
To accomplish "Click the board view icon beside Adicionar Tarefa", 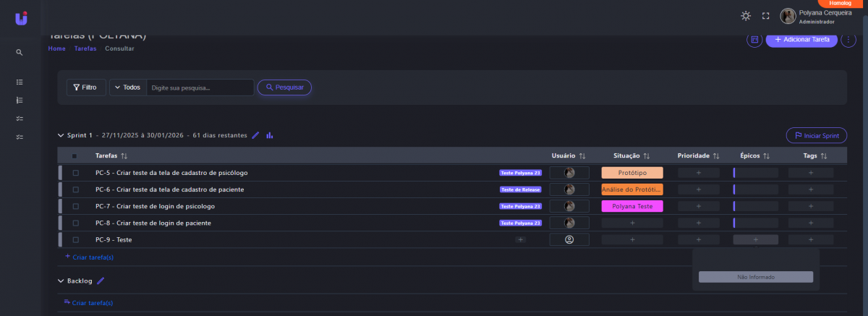I will 754,40.
